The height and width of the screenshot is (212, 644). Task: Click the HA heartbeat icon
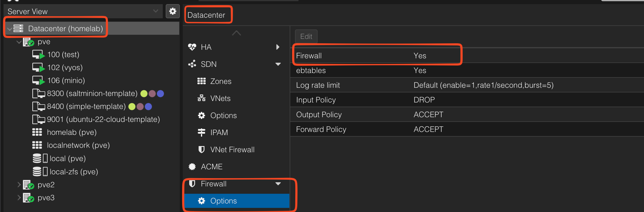(x=192, y=47)
